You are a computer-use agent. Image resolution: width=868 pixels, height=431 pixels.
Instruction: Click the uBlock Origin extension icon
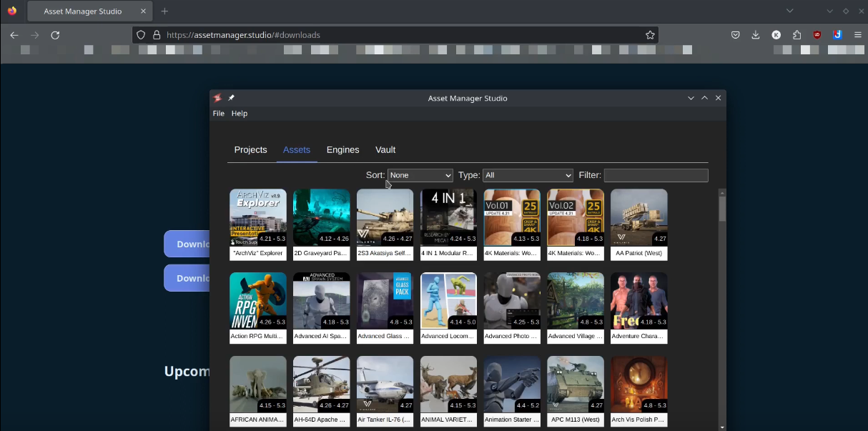817,35
